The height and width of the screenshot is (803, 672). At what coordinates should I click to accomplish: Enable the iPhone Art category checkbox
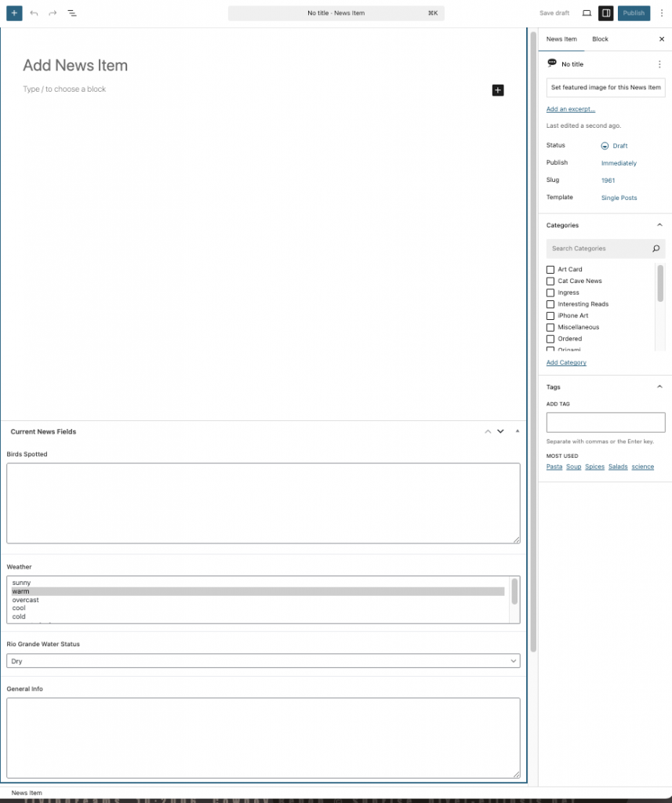[x=550, y=316]
